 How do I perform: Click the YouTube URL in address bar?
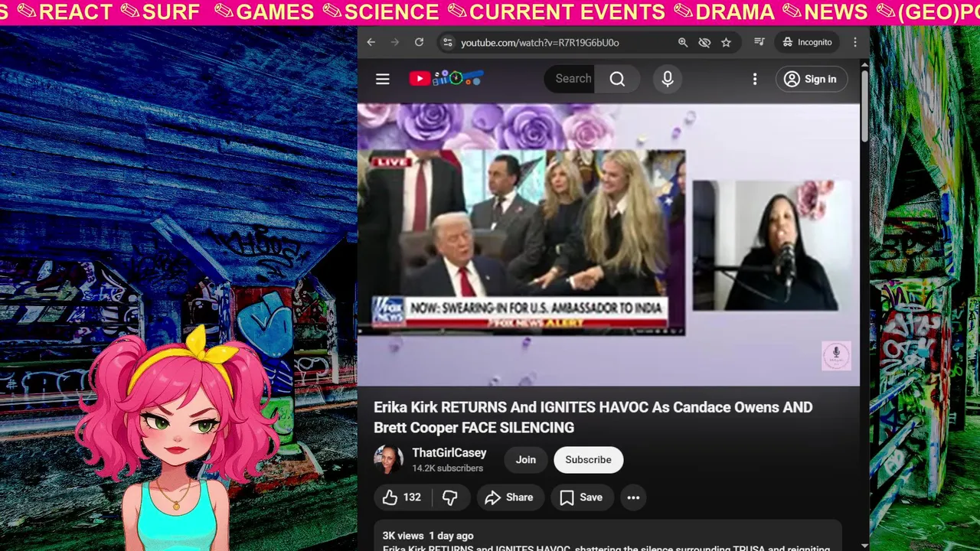tap(540, 43)
